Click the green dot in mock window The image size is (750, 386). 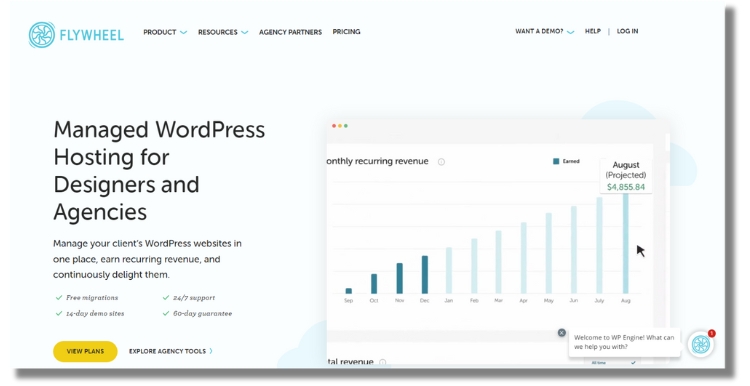pyautogui.click(x=346, y=126)
